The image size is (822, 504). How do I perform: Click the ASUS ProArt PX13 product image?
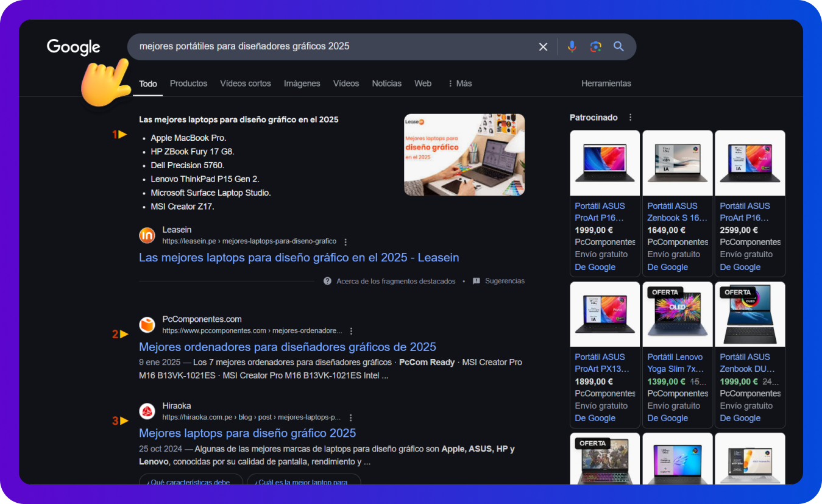605,314
